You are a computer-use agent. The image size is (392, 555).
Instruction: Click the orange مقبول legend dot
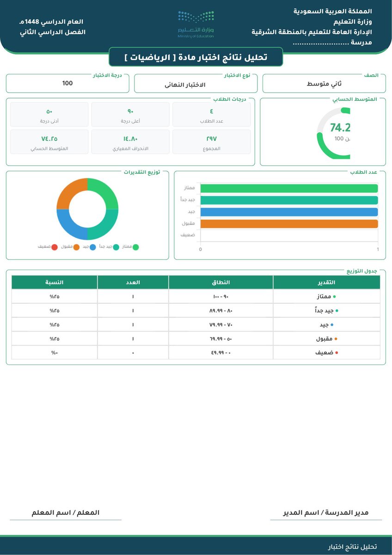pyautogui.click(x=76, y=247)
